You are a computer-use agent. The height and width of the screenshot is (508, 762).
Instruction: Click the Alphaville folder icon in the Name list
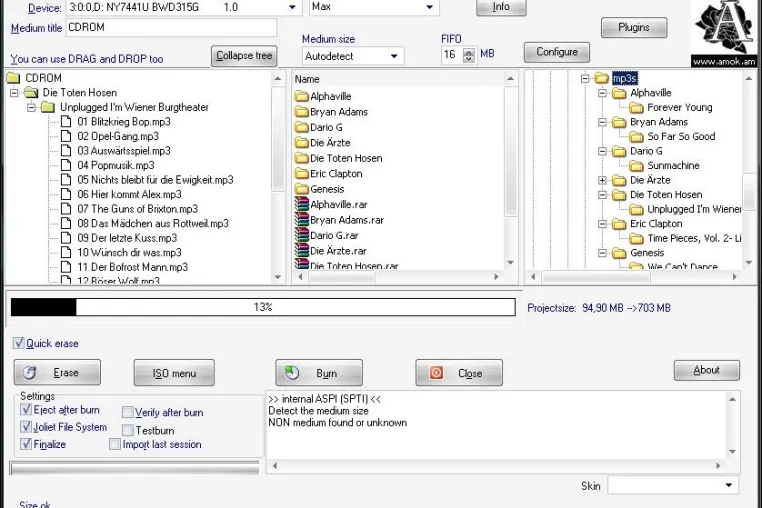(302, 96)
